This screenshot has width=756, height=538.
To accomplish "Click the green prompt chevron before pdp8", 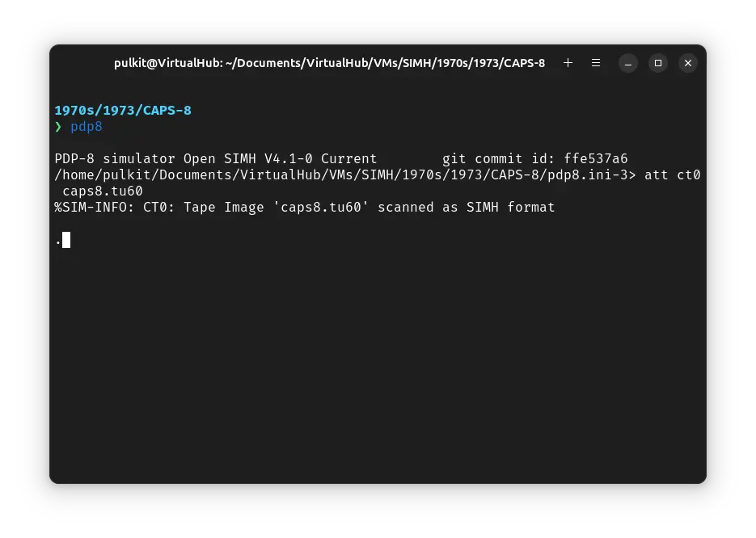I will [x=58, y=127].
